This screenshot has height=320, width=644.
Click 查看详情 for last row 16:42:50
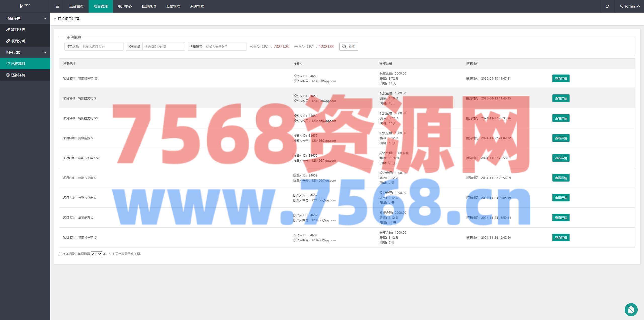pos(561,238)
